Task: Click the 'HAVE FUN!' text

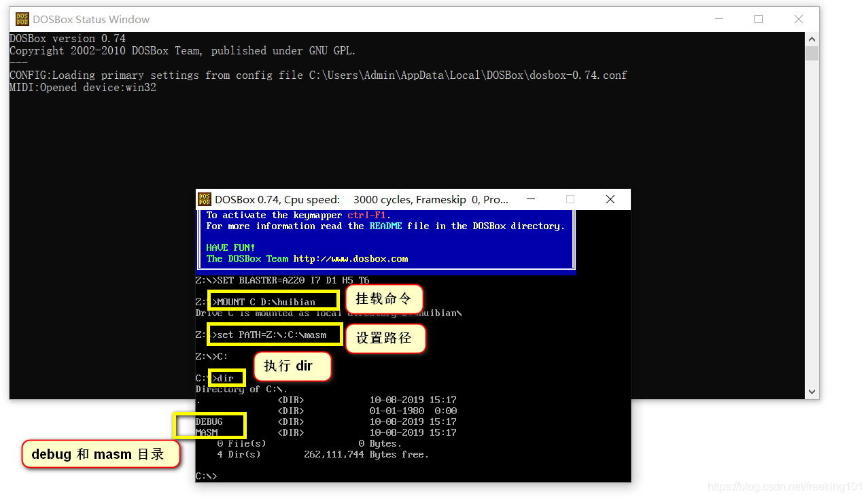Action: [231, 247]
